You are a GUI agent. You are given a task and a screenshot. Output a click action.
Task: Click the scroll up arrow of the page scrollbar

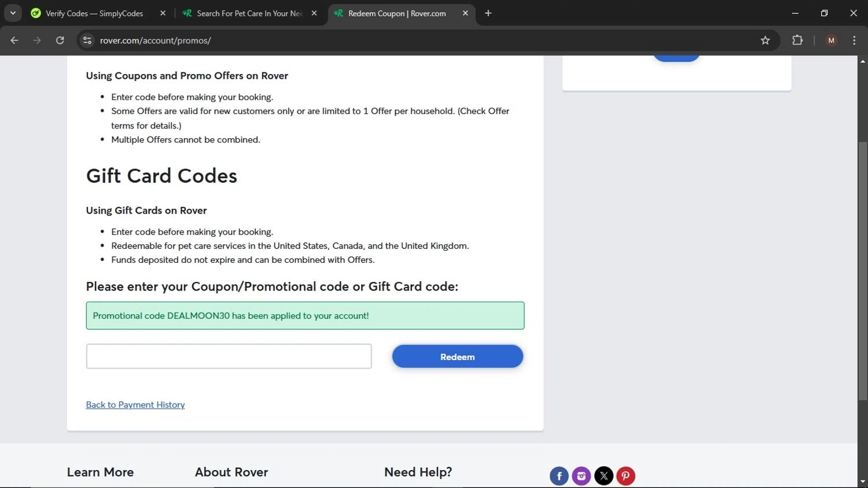coord(863,61)
